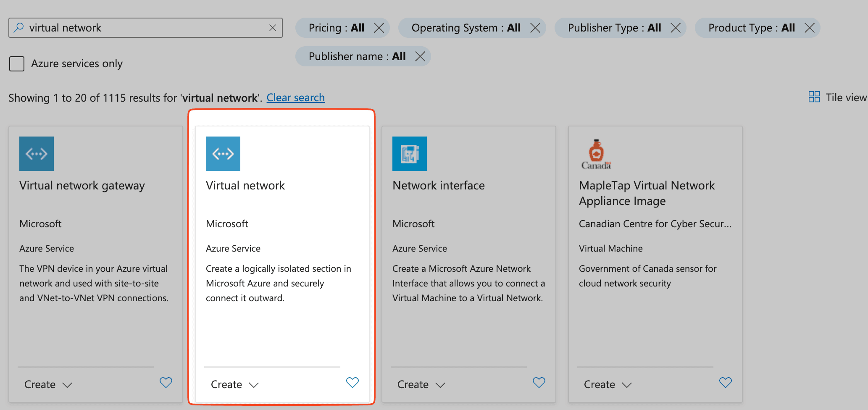This screenshot has height=410, width=868.
Task: Enable Azure services only checkbox
Action: [x=17, y=64]
